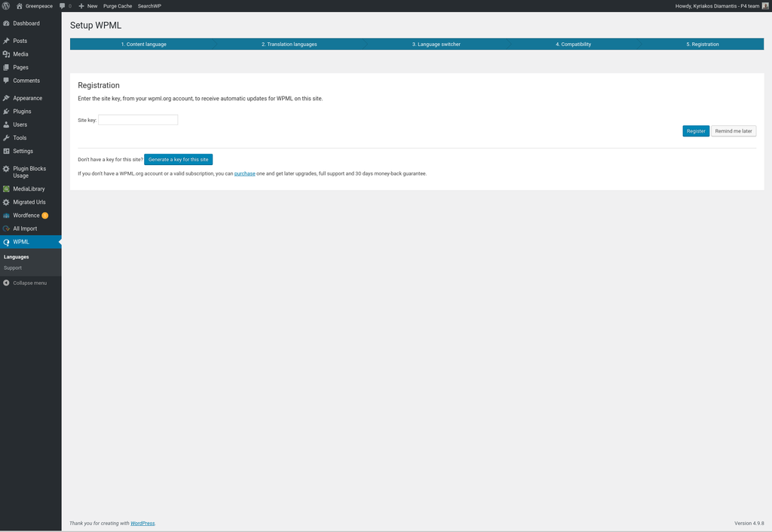Collapse the sidebar menu
Image resolution: width=772 pixels, height=532 pixels.
(x=30, y=283)
